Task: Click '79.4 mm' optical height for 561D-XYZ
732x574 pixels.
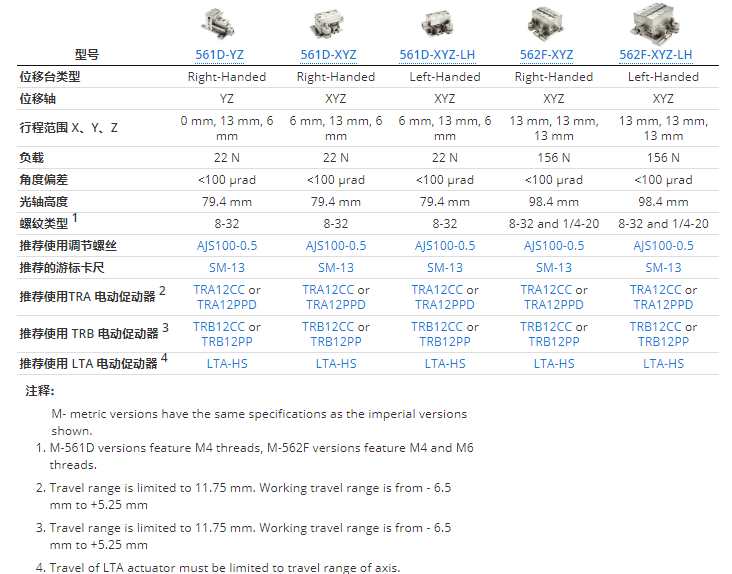Action: click(x=336, y=202)
